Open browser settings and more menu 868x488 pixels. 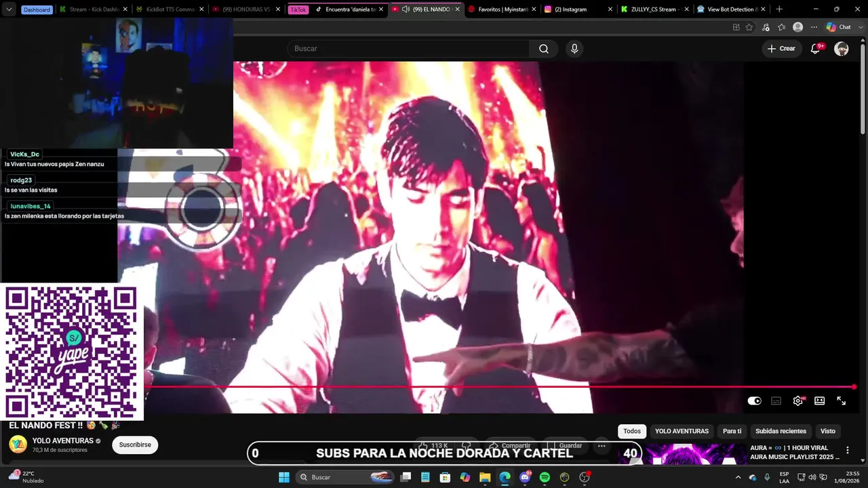814,27
